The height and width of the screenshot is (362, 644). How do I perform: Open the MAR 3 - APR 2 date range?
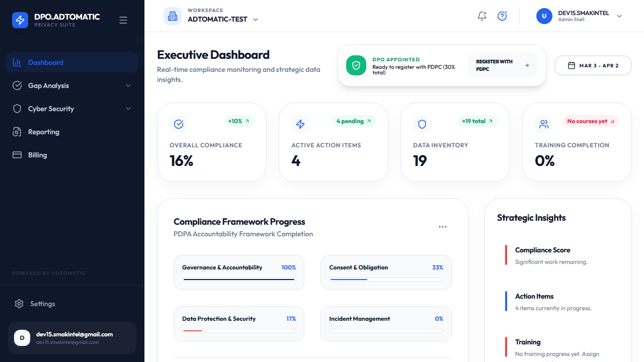pyautogui.click(x=593, y=65)
